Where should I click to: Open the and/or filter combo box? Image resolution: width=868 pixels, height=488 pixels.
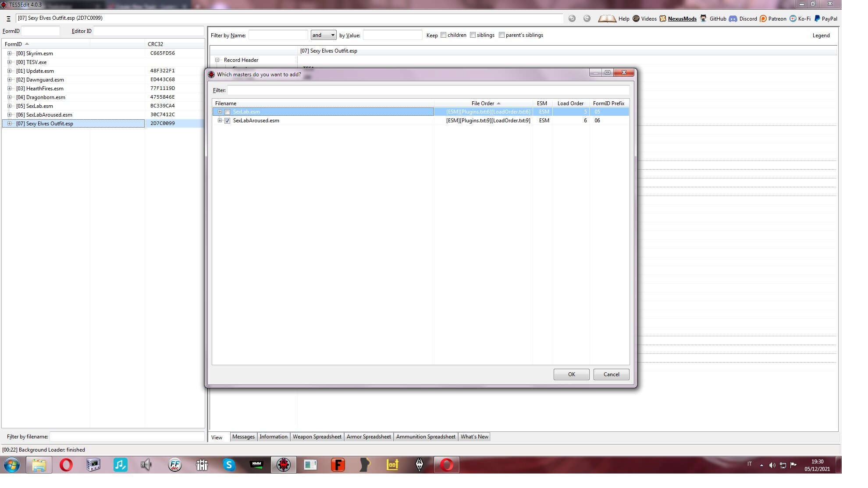[x=323, y=35]
